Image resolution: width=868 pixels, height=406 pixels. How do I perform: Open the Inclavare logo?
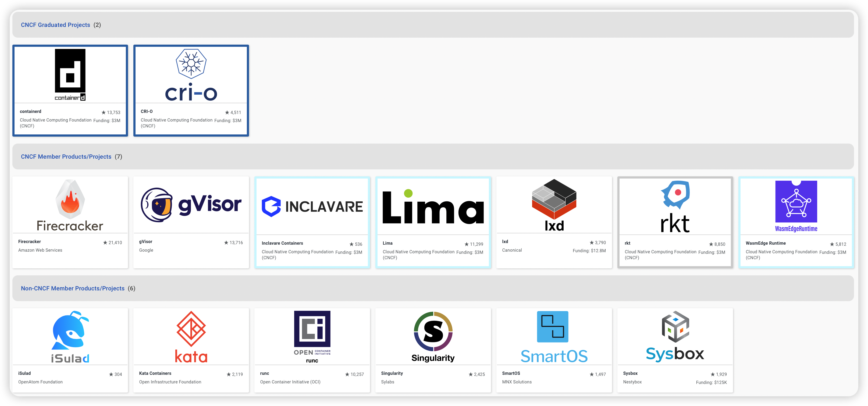312,206
